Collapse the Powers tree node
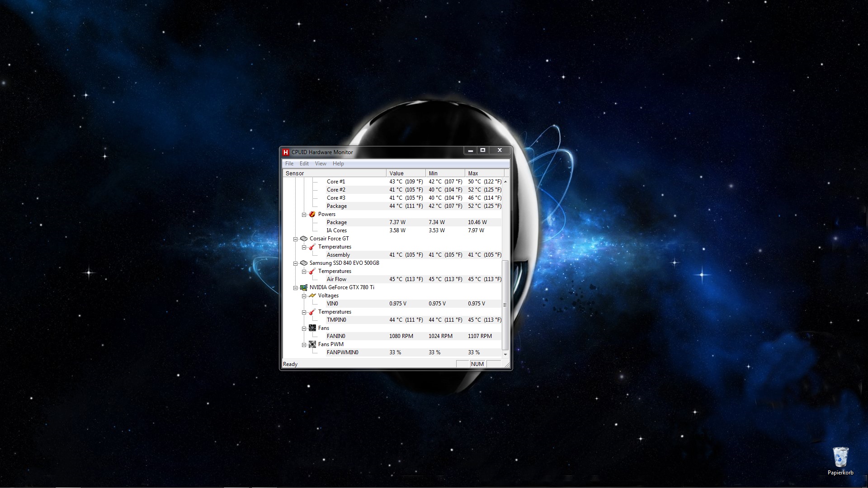868x488 pixels. coord(304,215)
